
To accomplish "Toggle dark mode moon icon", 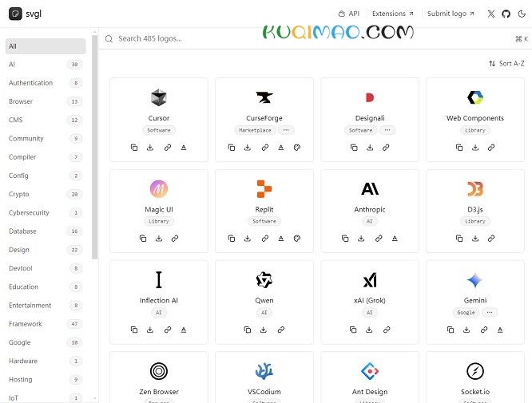I will pos(522,14).
